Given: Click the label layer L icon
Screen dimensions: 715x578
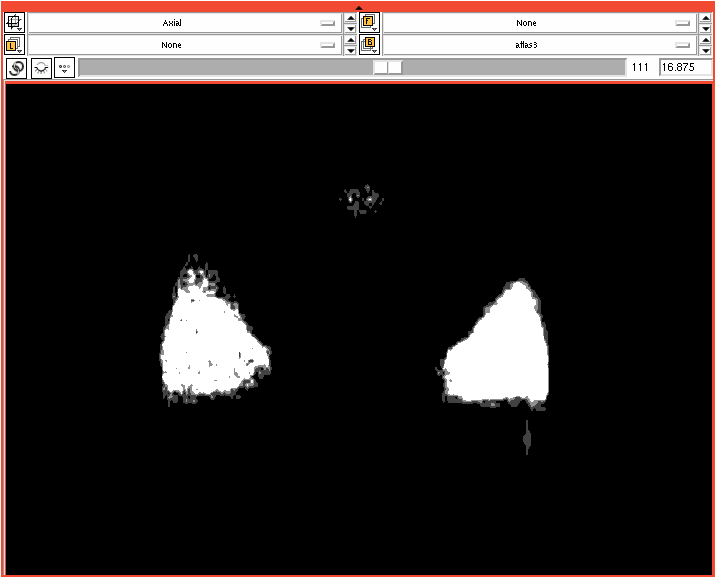Looking at the screenshot, I should click(14, 45).
